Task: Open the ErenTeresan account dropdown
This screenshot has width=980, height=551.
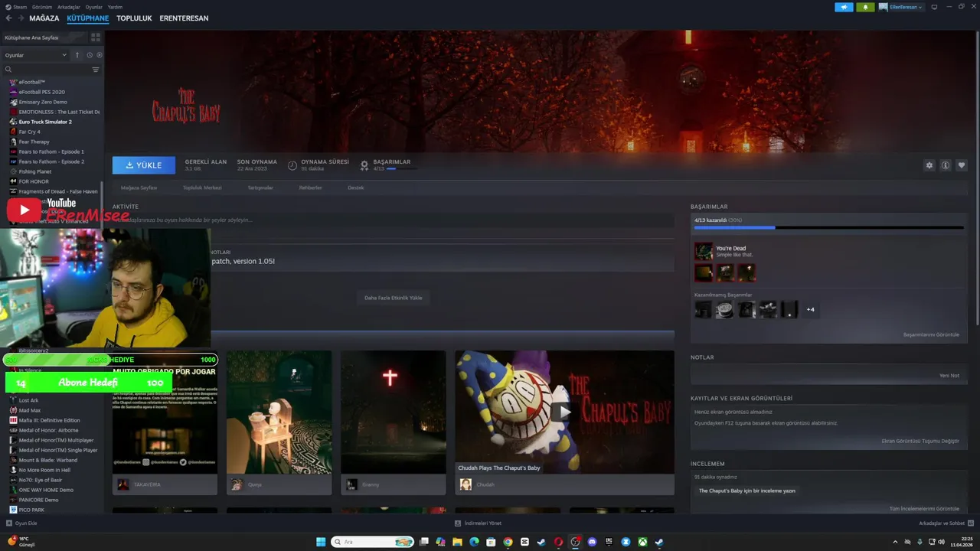Action: pos(901,7)
